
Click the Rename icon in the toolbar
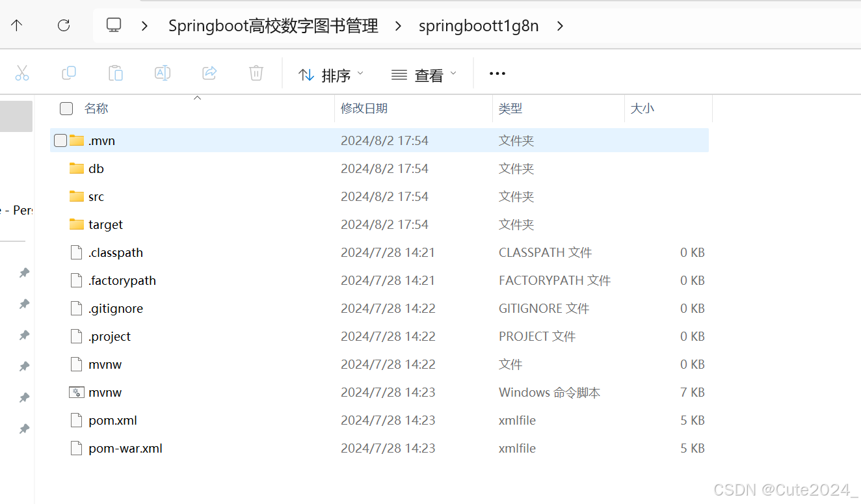tap(163, 73)
